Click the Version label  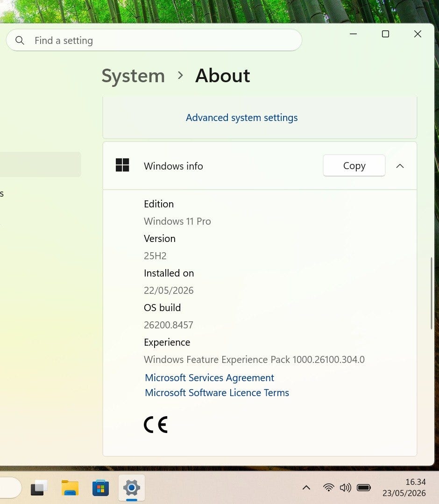[x=160, y=239]
